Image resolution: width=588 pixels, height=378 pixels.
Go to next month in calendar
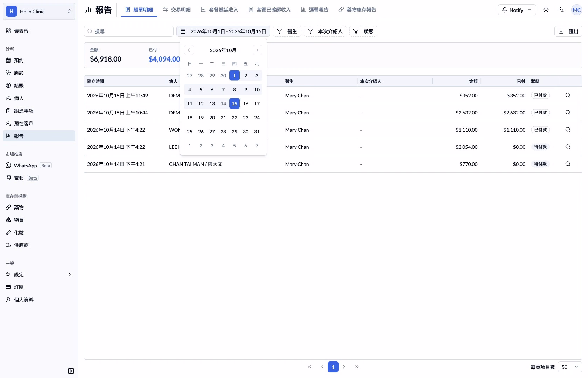tap(258, 50)
